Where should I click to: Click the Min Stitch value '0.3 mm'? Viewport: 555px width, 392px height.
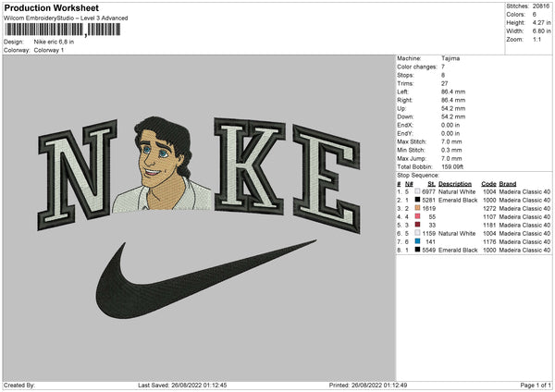pyautogui.click(x=451, y=150)
